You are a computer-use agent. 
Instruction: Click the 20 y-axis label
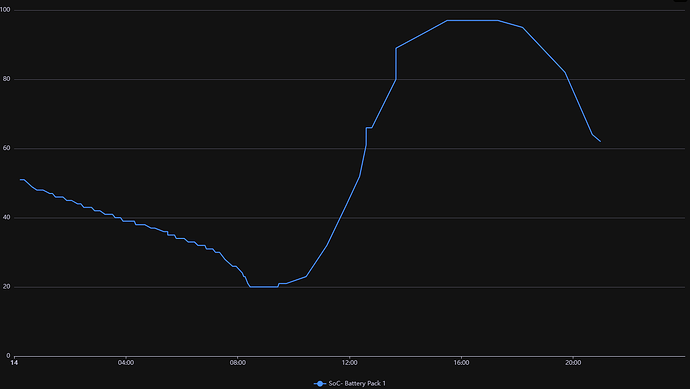point(7,286)
